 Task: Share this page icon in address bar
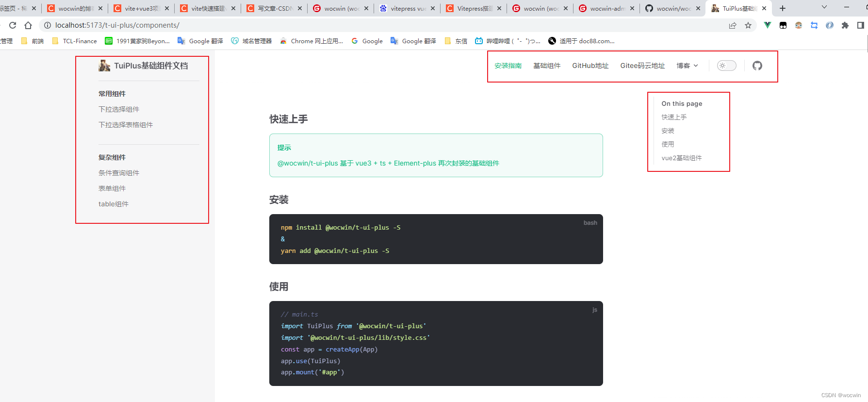tap(733, 25)
